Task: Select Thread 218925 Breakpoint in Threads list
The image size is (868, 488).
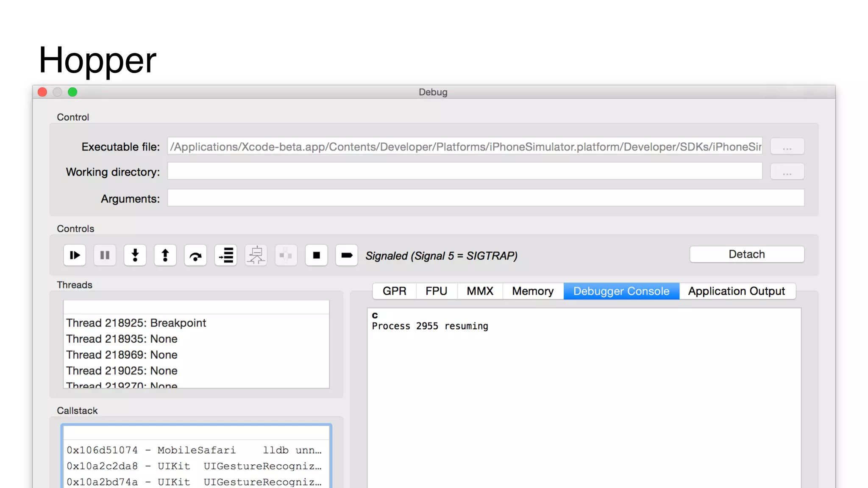Action: pyautogui.click(x=136, y=323)
